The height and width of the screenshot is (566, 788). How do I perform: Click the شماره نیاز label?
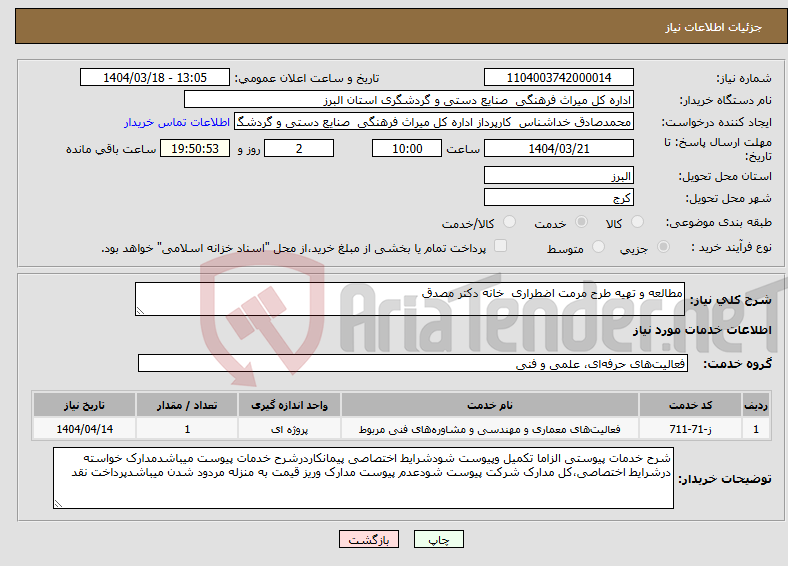pos(743,78)
